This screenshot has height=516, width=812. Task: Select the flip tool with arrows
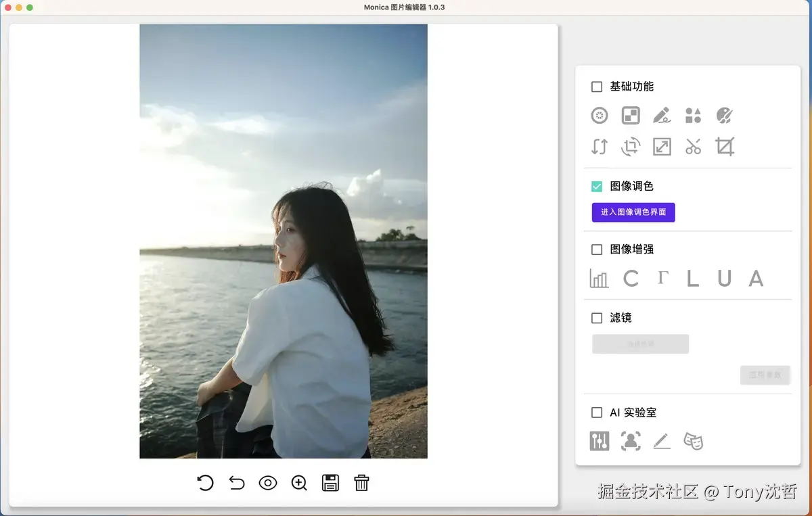pyautogui.click(x=599, y=146)
